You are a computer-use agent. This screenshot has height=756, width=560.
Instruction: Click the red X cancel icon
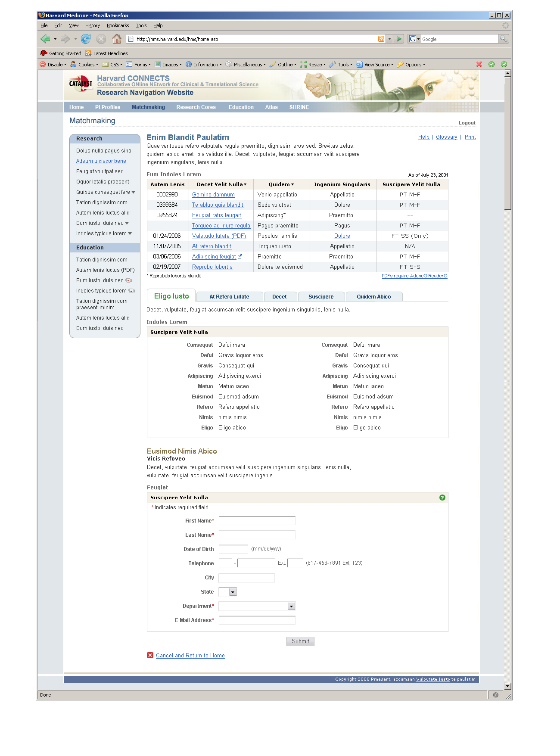pyautogui.click(x=150, y=655)
